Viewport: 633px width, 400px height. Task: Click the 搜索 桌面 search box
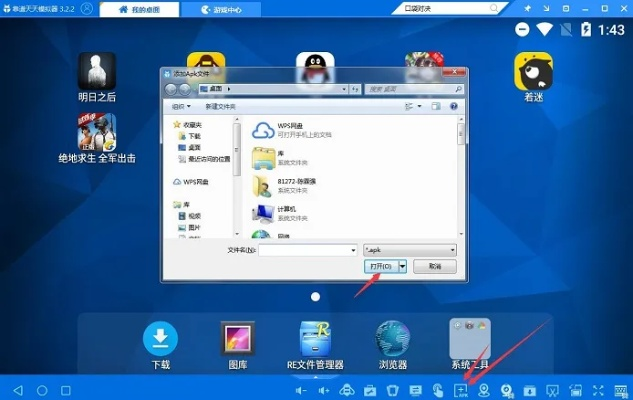[x=414, y=89]
